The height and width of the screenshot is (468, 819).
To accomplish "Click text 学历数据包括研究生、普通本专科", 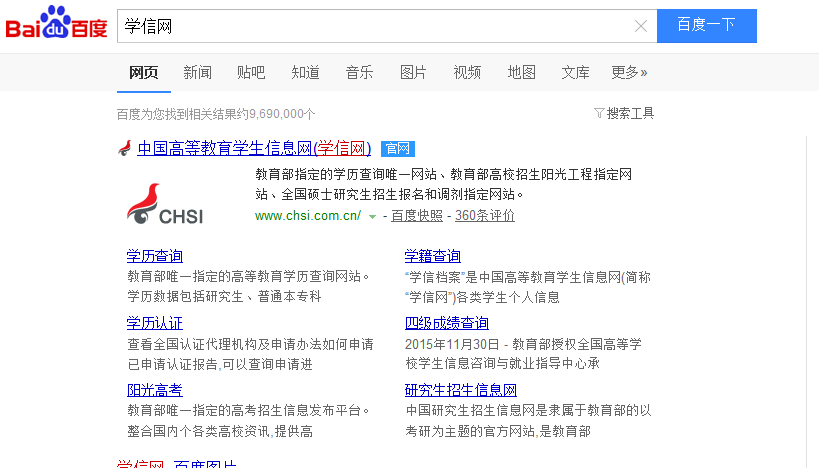I will (x=224, y=297).
